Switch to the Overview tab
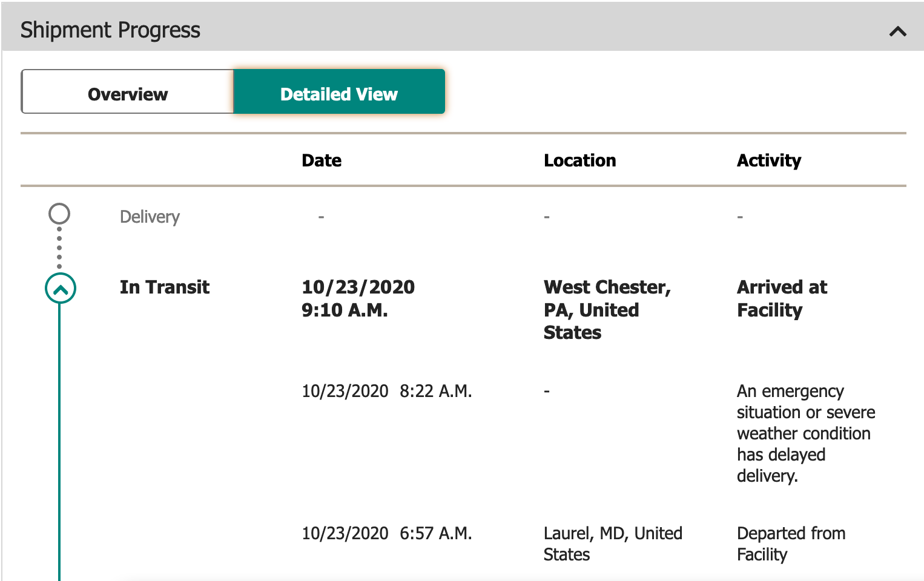 pyautogui.click(x=128, y=94)
